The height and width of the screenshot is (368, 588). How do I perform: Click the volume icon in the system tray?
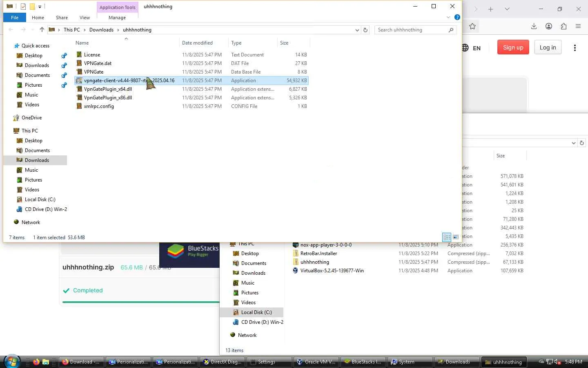tap(557, 362)
